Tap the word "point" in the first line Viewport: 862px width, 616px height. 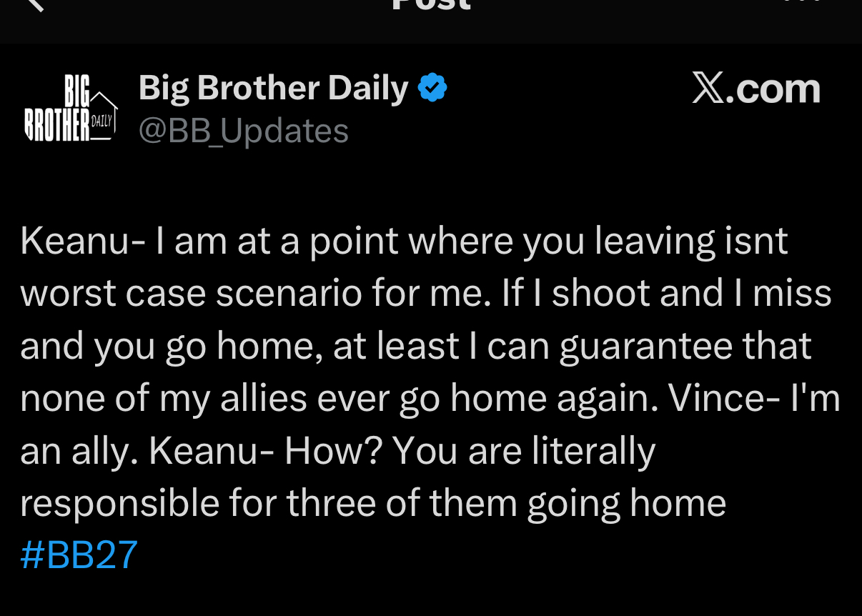point(354,243)
